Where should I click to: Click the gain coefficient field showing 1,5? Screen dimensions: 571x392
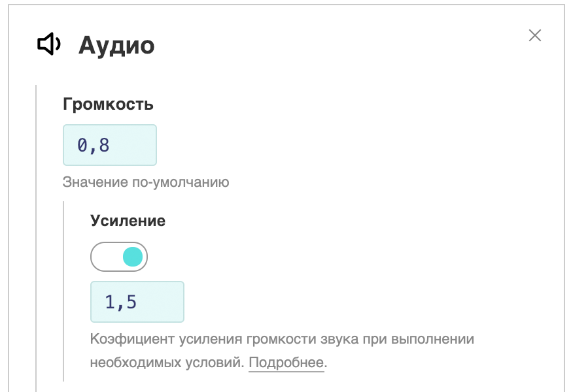[x=137, y=302]
